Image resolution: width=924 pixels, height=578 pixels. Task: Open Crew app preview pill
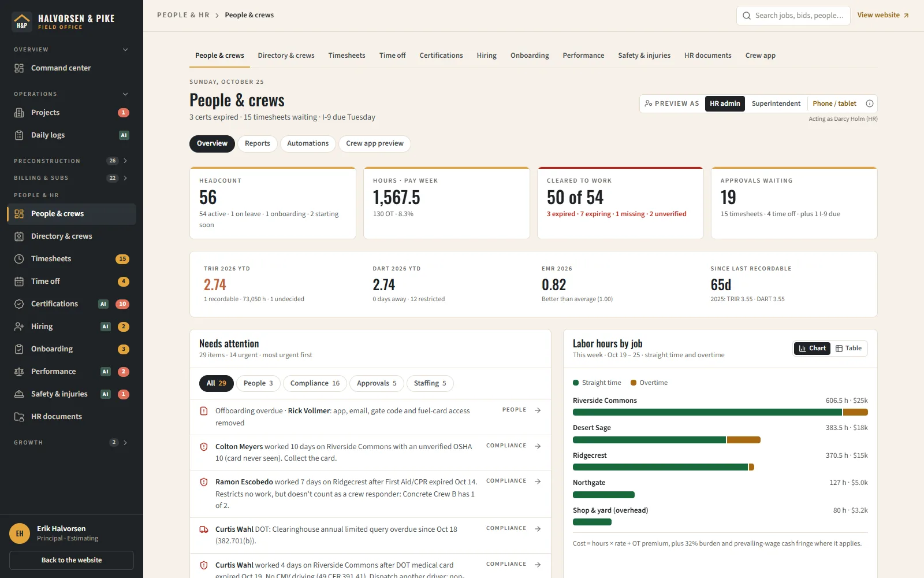pyautogui.click(x=375, y=143)
